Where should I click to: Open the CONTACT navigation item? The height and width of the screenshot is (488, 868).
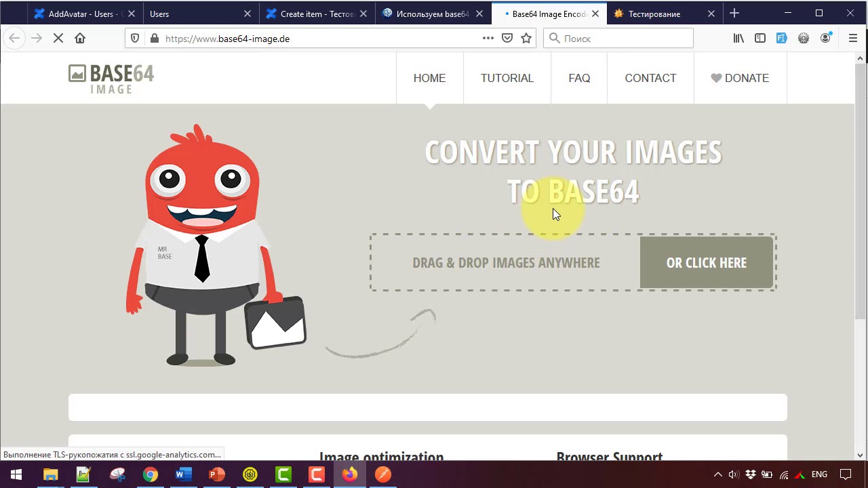click(650, 79)
